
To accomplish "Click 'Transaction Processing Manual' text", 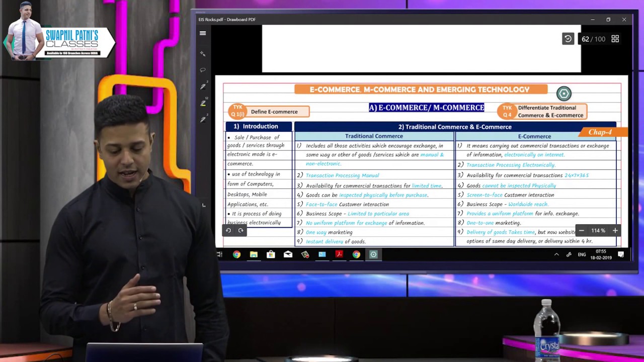I will pos(343,175).
